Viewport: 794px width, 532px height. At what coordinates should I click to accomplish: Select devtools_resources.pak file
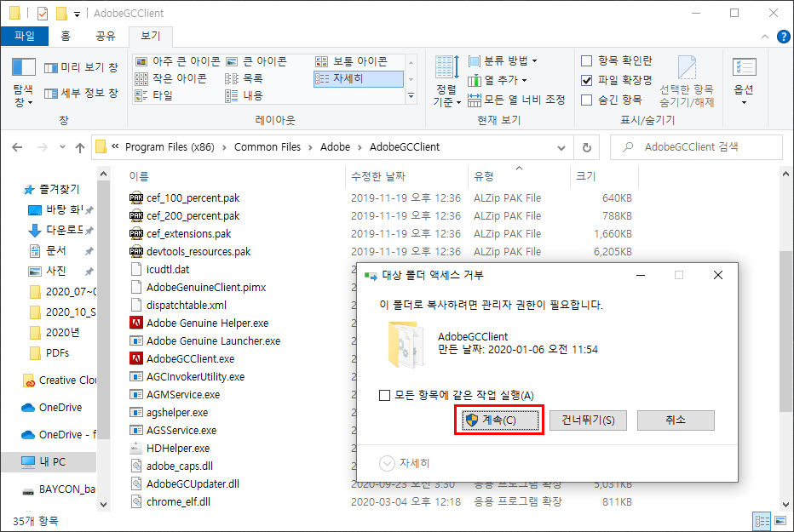[x=198, y=252]
